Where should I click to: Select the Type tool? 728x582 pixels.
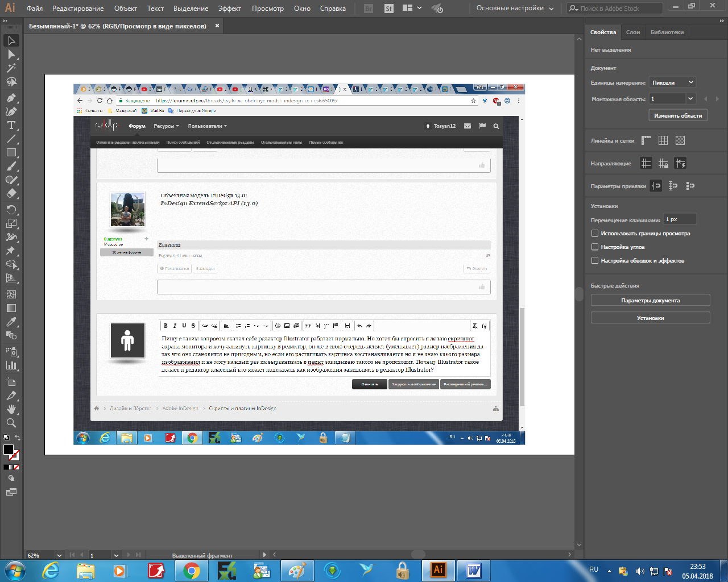pyautogui.click(x=11, y=125)
